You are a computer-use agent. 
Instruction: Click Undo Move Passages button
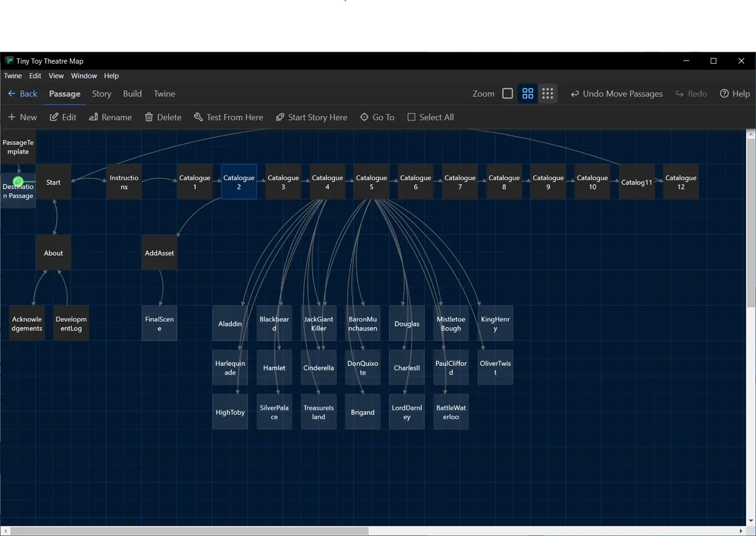click(616, 93)
